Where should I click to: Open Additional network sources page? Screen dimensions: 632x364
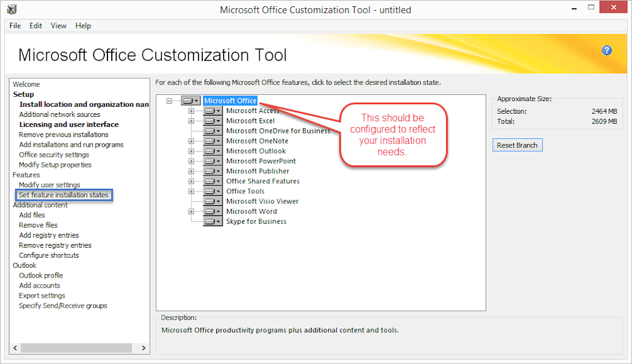[59, 114]
